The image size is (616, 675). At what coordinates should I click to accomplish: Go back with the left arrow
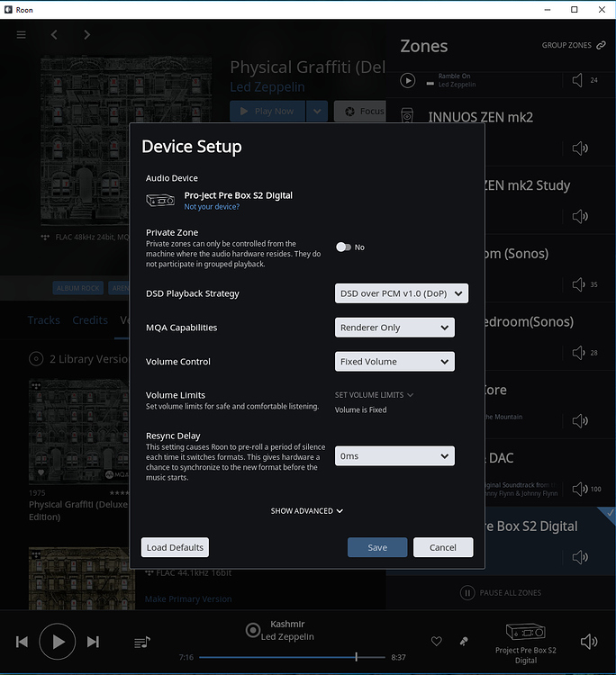[x=54, y=34]
